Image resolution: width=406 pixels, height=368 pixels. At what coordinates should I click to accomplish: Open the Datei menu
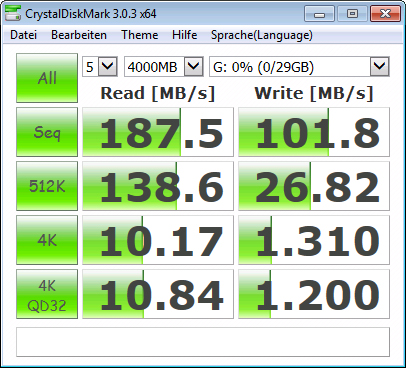[23, 35]
